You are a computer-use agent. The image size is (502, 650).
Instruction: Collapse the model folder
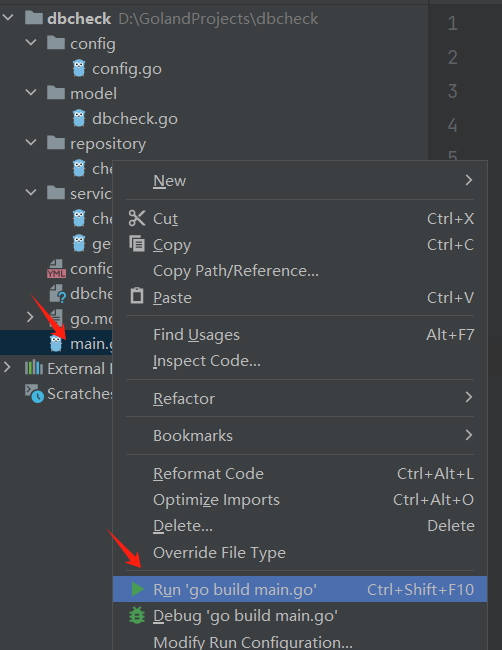[31, 92]
